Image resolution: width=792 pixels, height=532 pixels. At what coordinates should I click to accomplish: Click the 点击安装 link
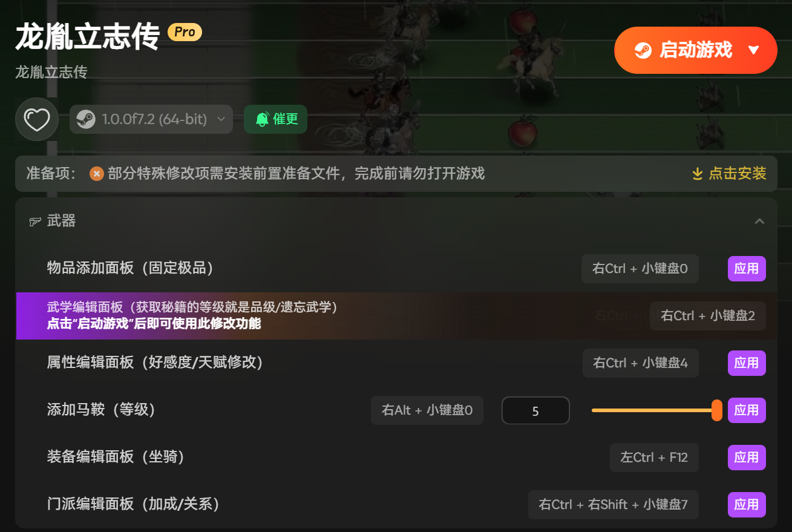tap(738, 174)
